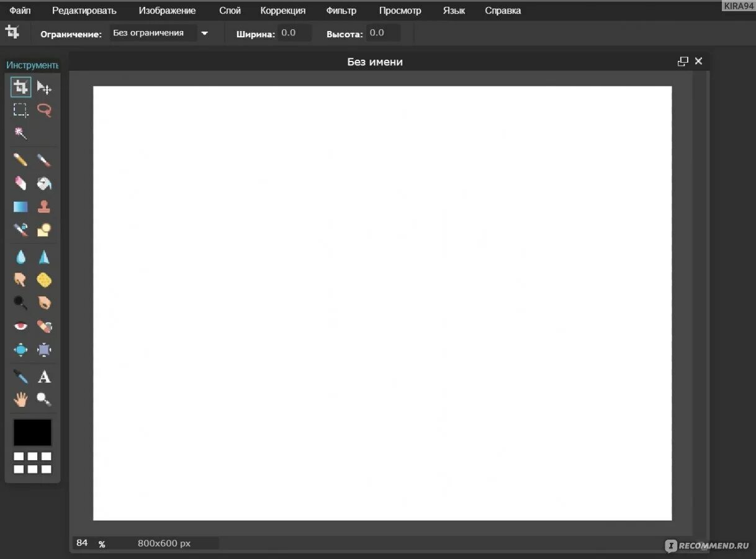Open the Просмотр menu
Screen dimensions: 756x559
400,11
